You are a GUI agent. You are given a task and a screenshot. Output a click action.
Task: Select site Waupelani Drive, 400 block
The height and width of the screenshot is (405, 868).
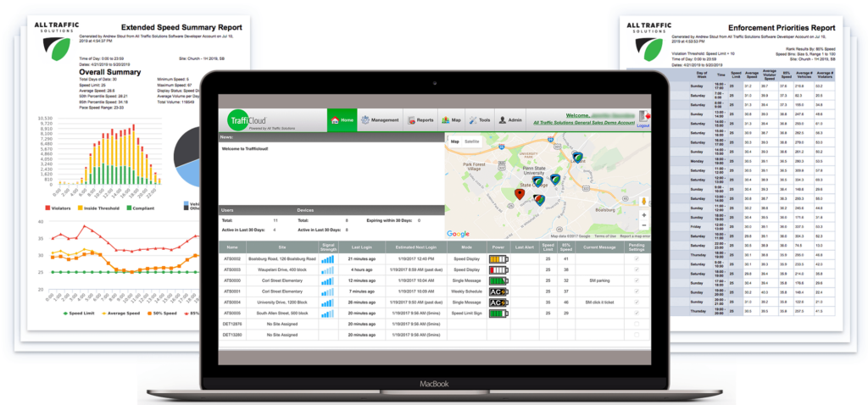click(282, 269)
